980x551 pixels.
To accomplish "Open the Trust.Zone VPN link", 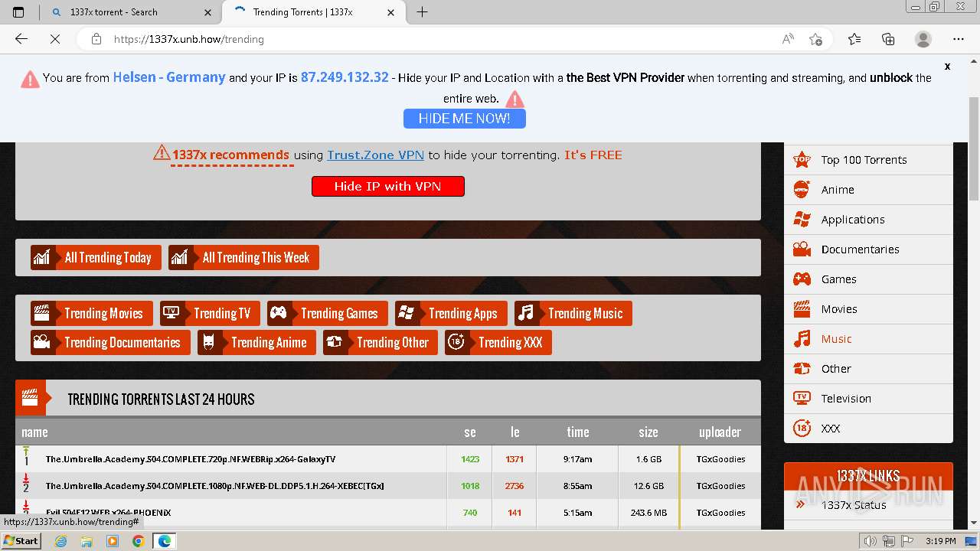I will pos(375,155).
